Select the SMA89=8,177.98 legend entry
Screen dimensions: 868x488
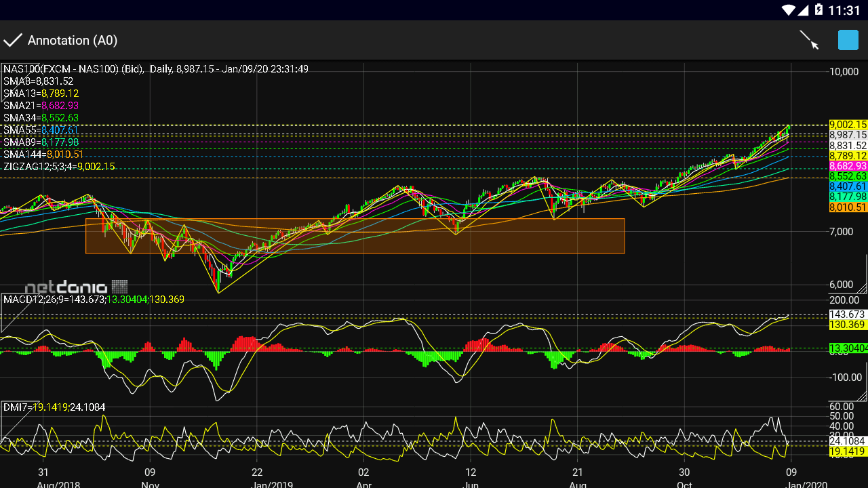41,142
